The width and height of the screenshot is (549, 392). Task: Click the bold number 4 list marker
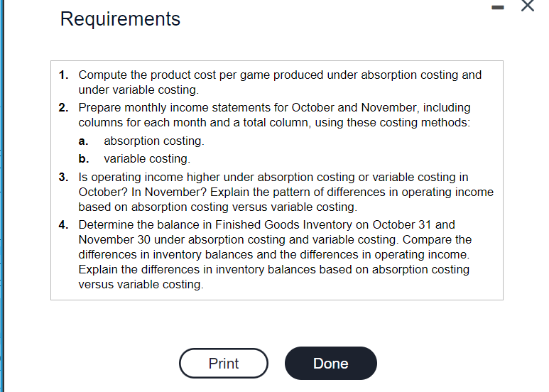(63, 224)
